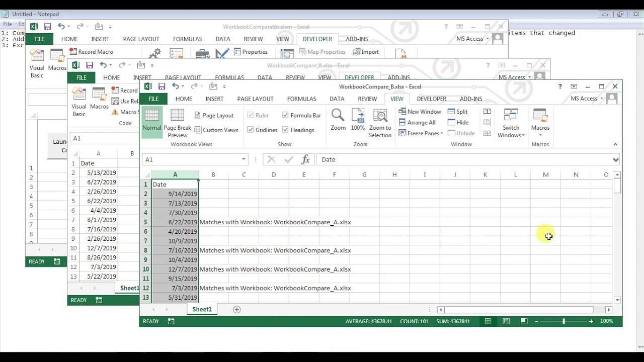Open Ribbon Display Options in WorkbookCompare_B
The image size is (644, 362).
click(x=574, y=86)
